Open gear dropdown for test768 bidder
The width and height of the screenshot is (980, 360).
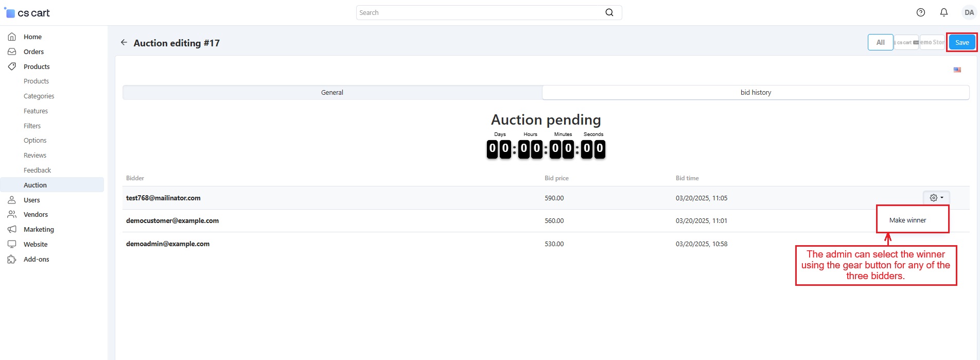tap(936, 198)
